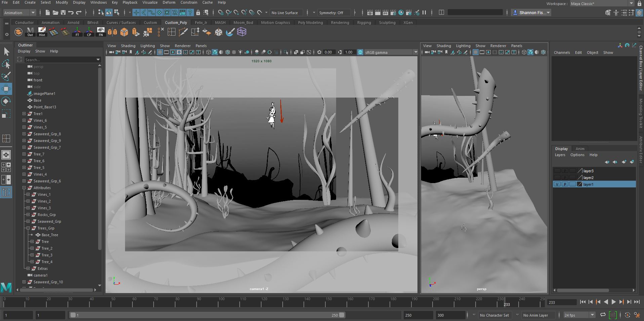The height and width of the screenshot is (321, 644).
Task: Click the FT shelf icon
Action: 77,32
